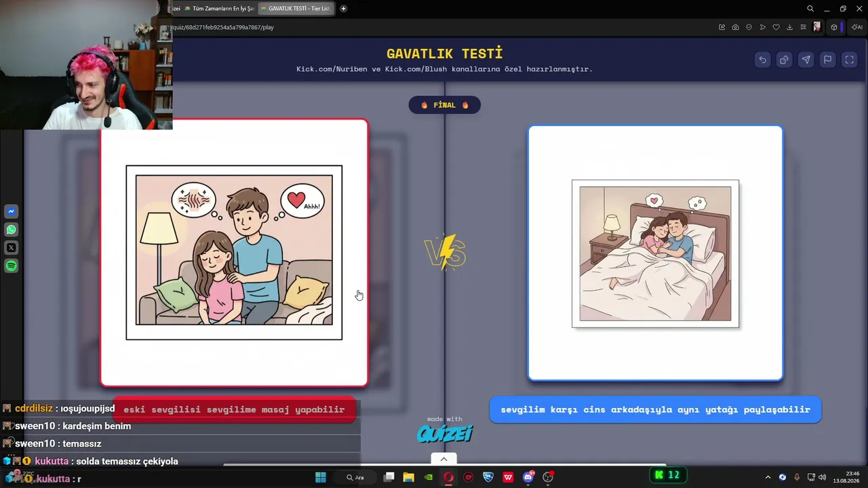Viewport: 868px width, 488px height.
Task: Open the AI assistant button
Action: pos(857,27)
